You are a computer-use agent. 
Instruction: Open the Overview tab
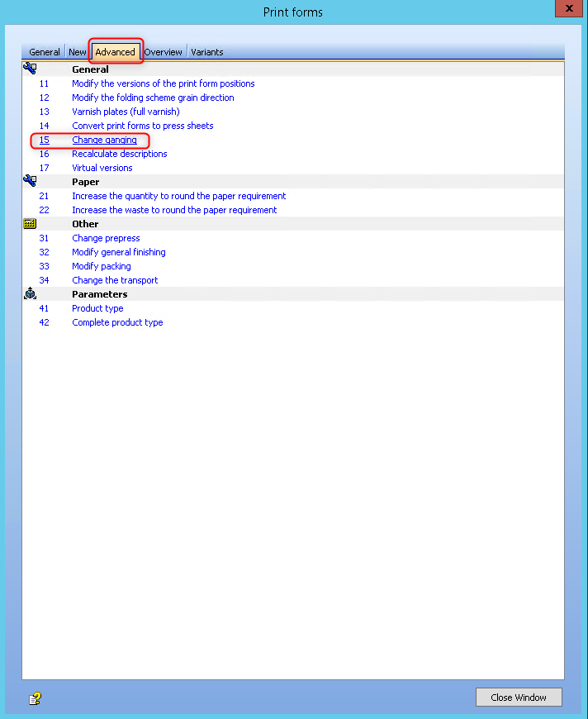click(164, 52)
